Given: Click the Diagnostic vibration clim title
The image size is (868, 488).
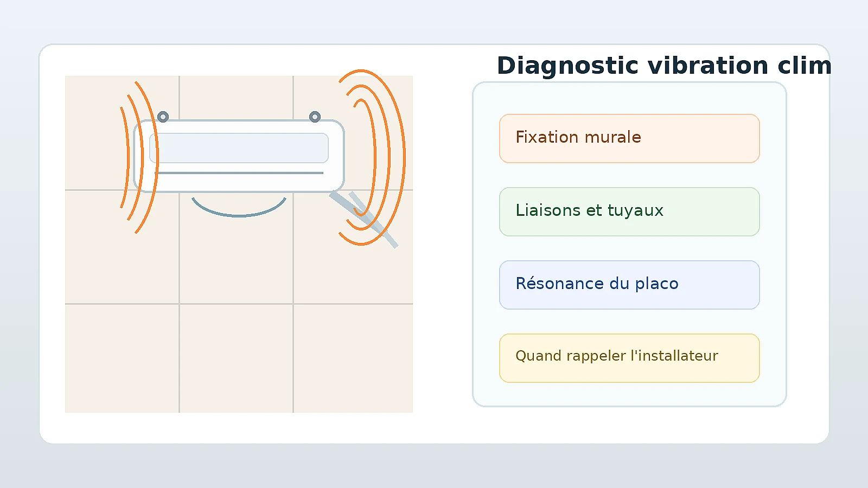Looking at the screenshot, I should point(664,66).
